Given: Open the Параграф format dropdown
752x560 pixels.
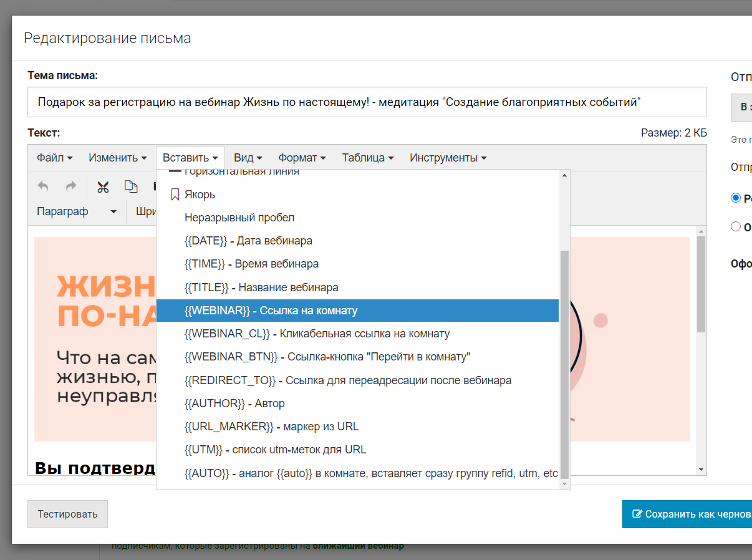Looking at the screenshot, I should pos(76,211).
